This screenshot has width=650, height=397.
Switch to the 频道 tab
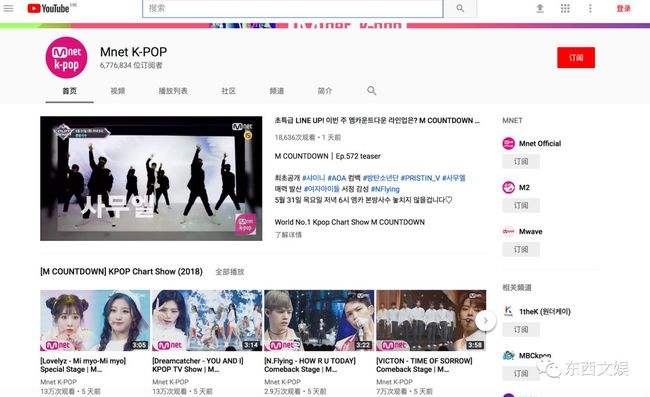tap(276, 91)
